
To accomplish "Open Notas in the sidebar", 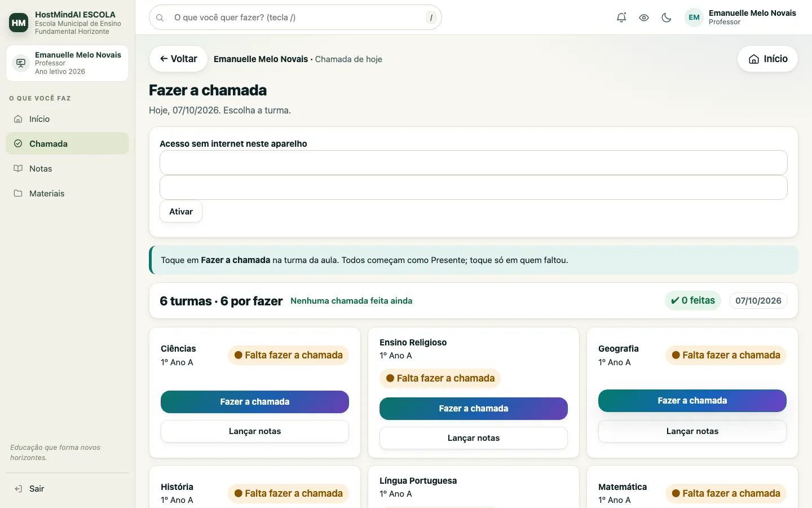I will coord(68,169).
